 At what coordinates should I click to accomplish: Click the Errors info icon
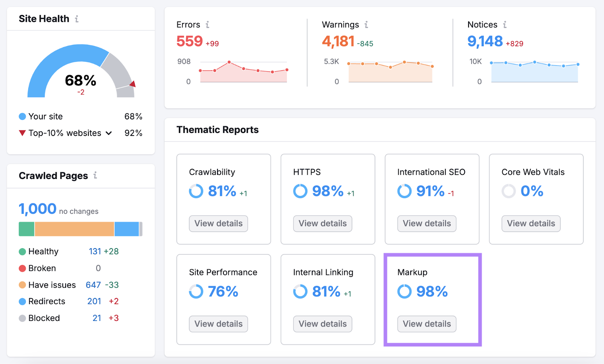pyautogui.click(x=207, y=25)
